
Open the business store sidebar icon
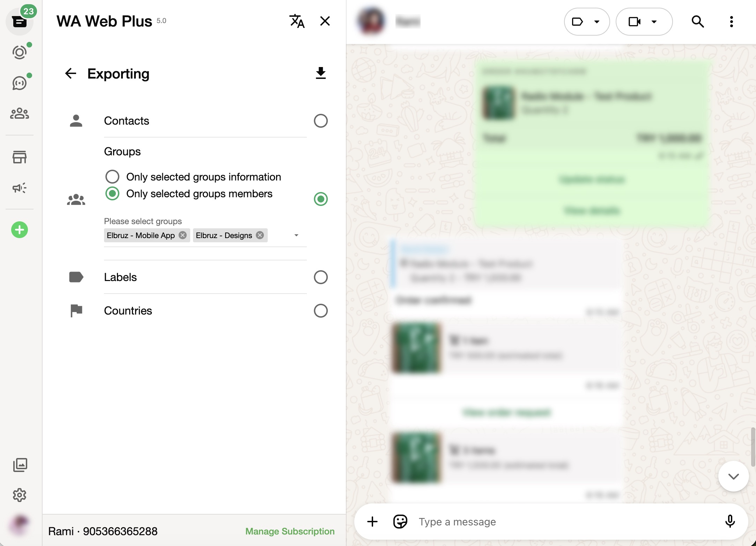click(x=20, y=157)
